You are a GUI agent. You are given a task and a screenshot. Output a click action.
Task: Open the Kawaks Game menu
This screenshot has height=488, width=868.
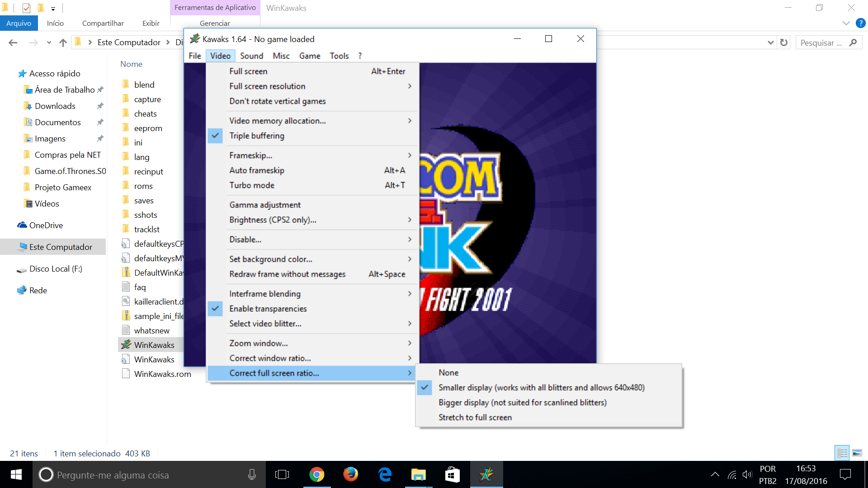tap(310, 56)
